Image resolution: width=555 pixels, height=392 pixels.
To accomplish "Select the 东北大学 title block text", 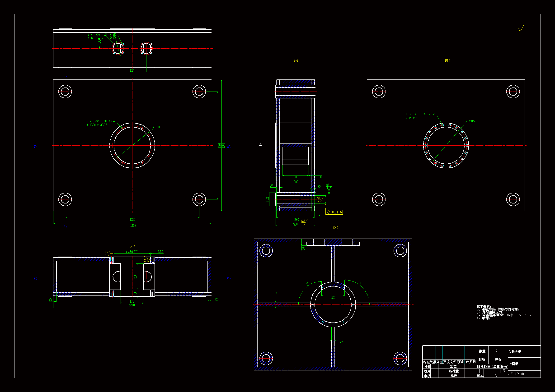I will [515, 352].
